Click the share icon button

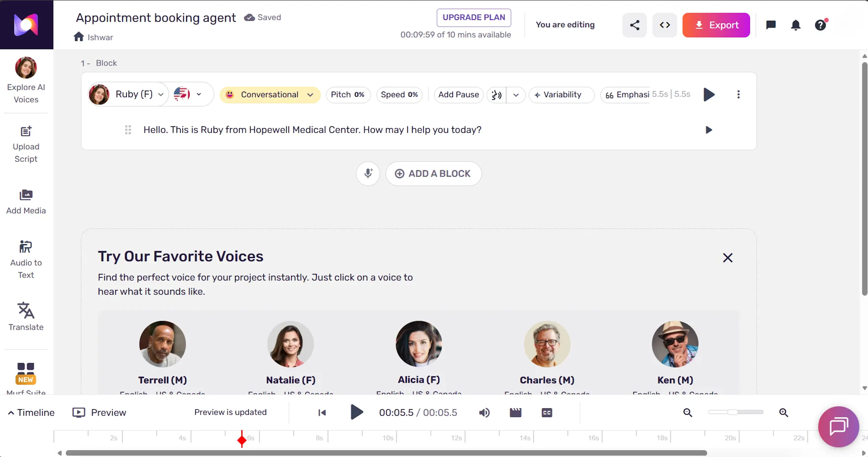pos(634,25)
